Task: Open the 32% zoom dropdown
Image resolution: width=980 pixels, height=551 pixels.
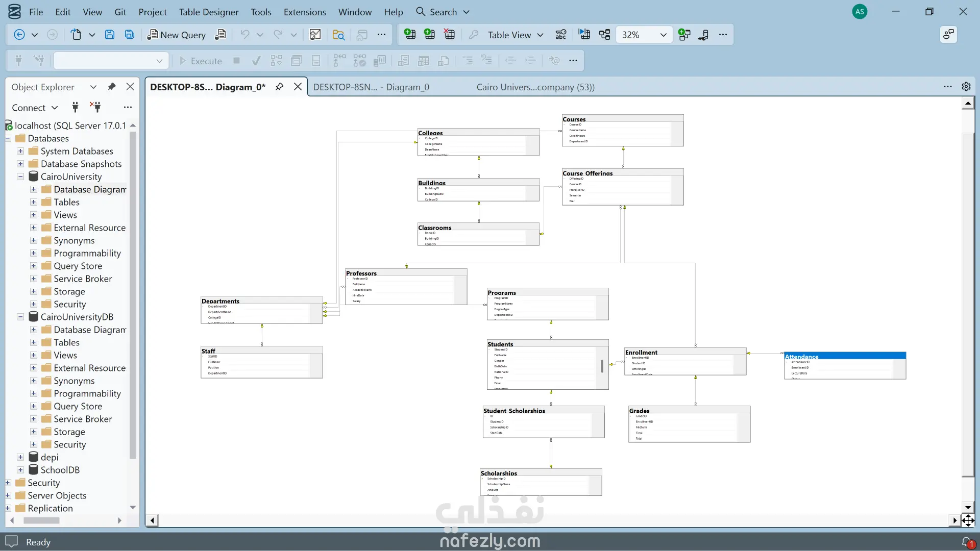Action: [663, 35]
